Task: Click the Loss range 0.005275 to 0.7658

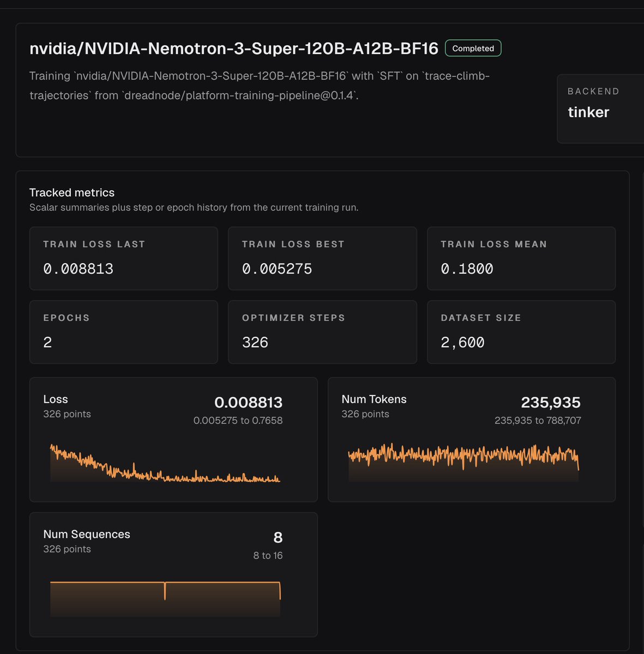Action: click(x=238, y=420)
